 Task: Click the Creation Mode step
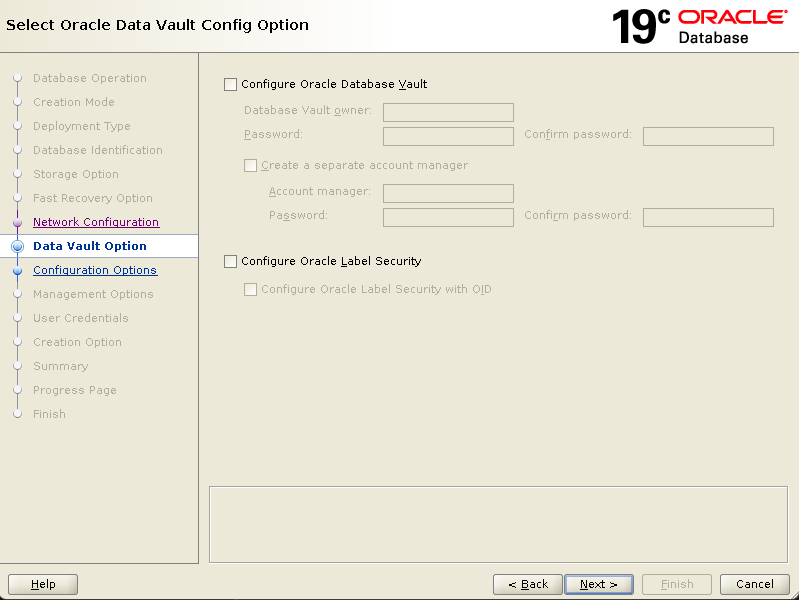click(74, 102)
